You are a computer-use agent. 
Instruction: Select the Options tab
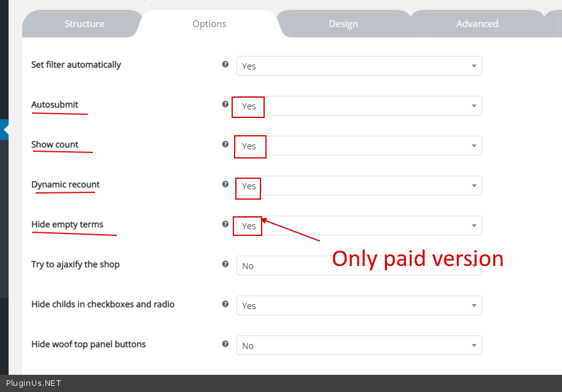[209, 24]
